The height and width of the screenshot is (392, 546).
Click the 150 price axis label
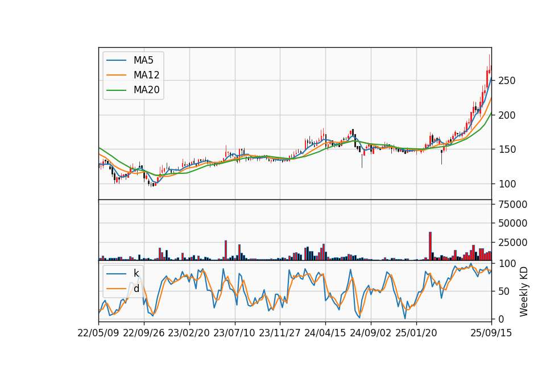[x=507, y=149]
